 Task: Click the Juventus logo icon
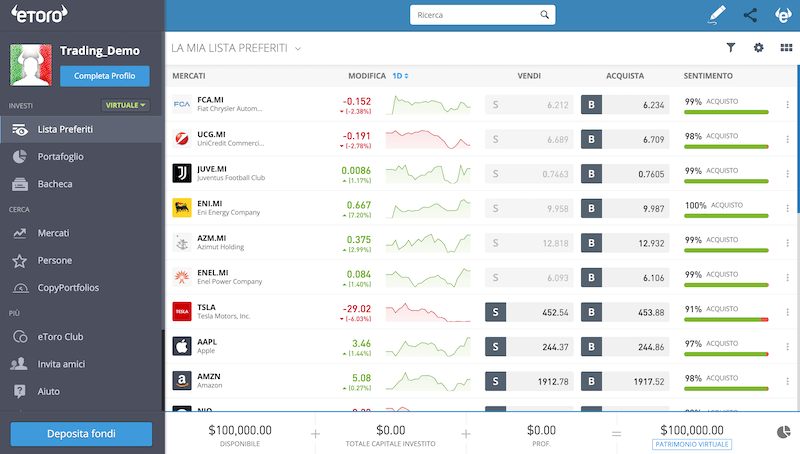pos(182,173)
